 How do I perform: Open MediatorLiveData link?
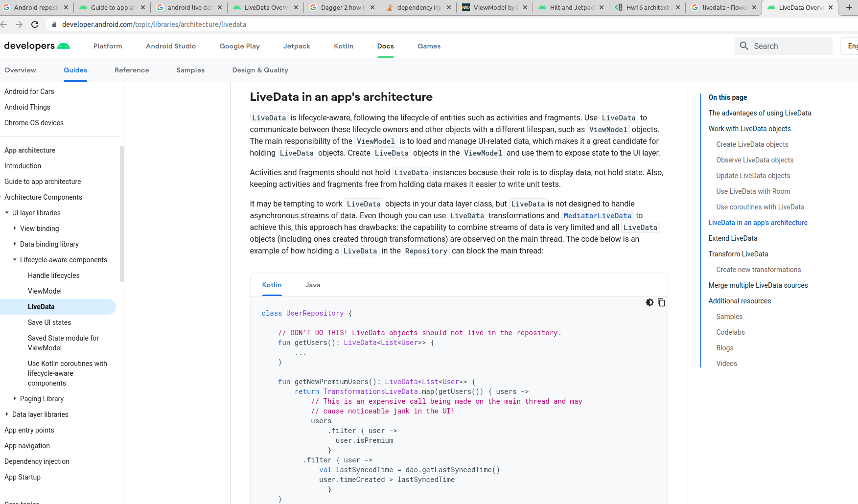(x=597, y=216)
